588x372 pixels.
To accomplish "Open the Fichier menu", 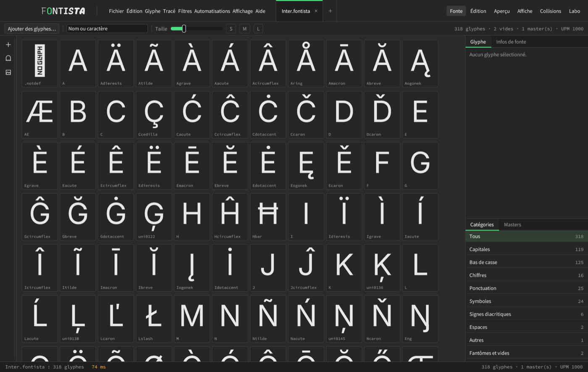I will click(116, 11).
